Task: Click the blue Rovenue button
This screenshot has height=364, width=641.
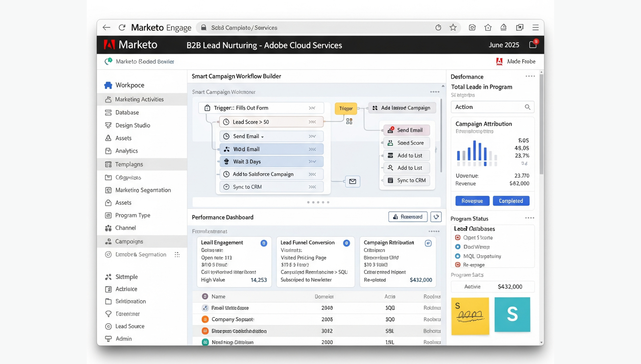Action: [472, 201]
